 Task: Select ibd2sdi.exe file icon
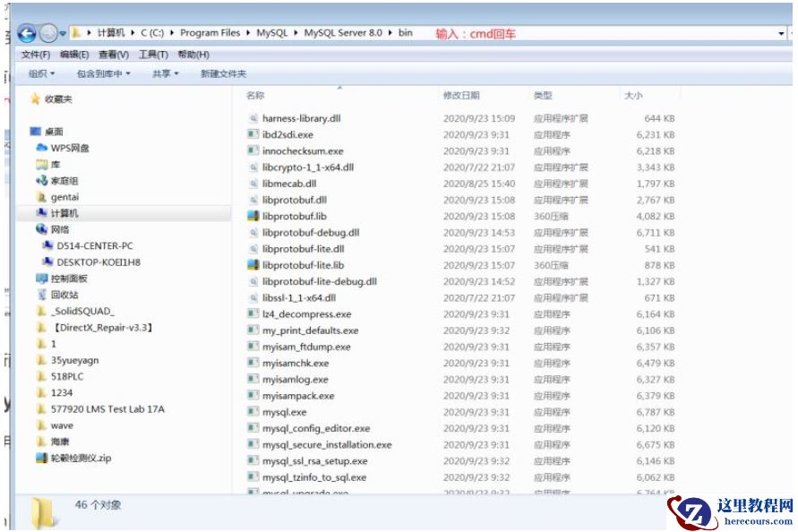pos(253,135)
